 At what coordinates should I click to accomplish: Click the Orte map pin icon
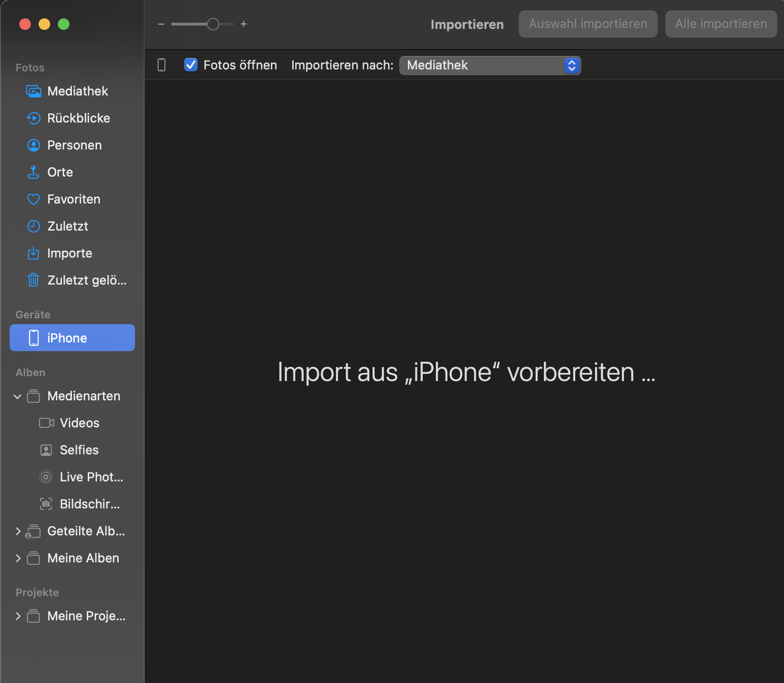(x=33, y=172)
